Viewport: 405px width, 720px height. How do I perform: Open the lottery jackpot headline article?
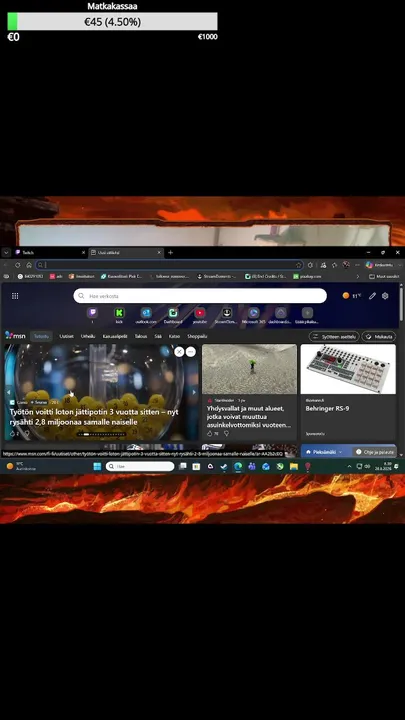(x=94, y=417)
